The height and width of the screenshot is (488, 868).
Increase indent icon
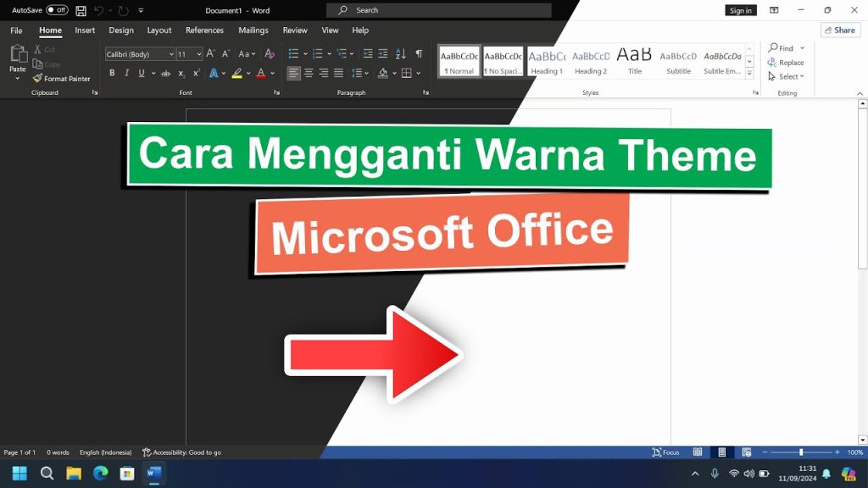[383, 53]
